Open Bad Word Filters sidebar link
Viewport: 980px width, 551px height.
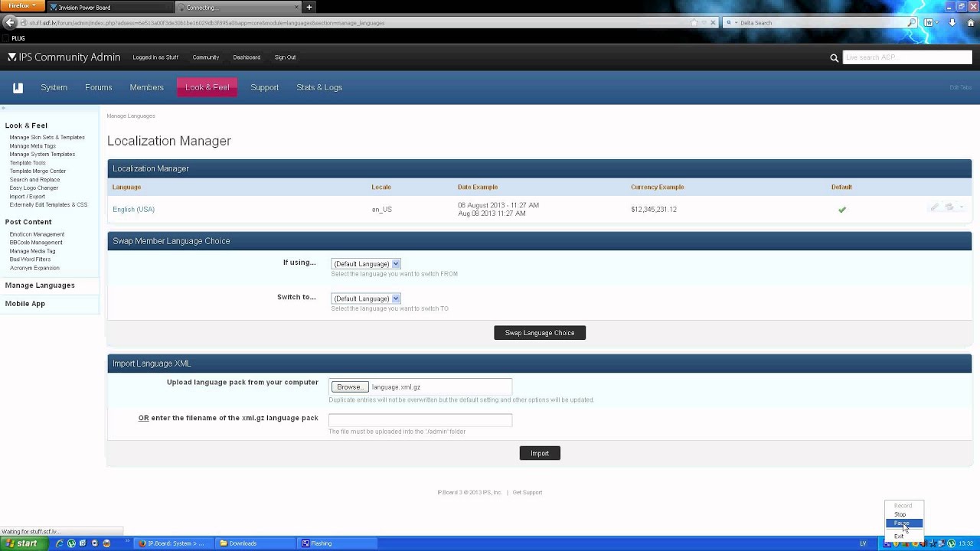pos(30,259)
